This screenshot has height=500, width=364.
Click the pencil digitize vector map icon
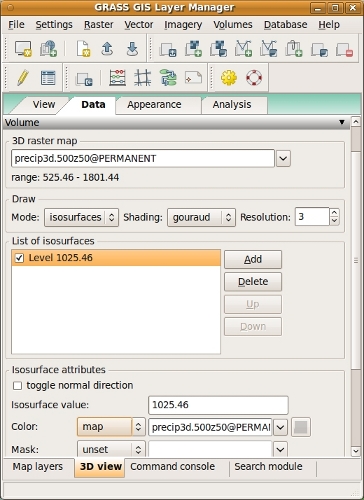coord(23,78)
